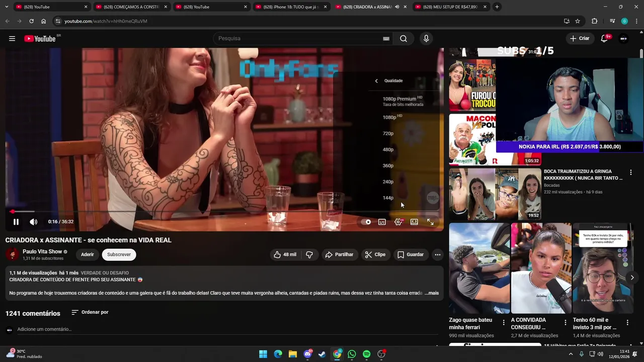This screenshot has height=362, width=644.
Task: Bookmark this page with star icon
Action: point(578,21)
